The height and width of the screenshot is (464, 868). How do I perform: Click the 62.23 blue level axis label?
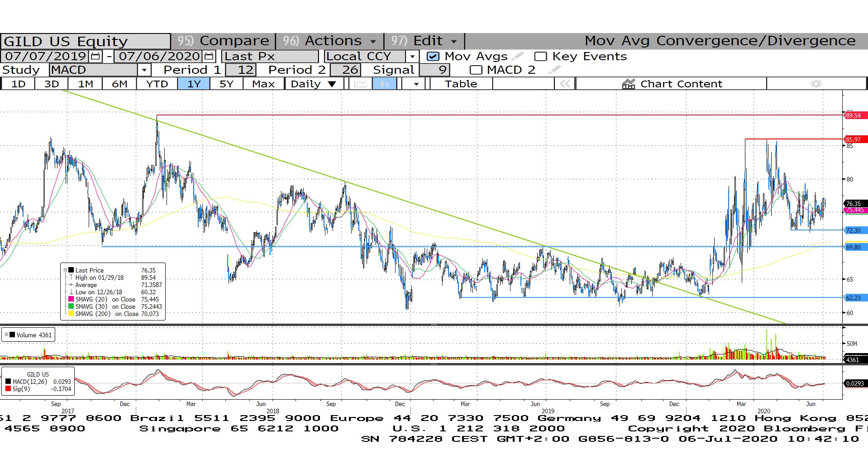coord(855,298)
